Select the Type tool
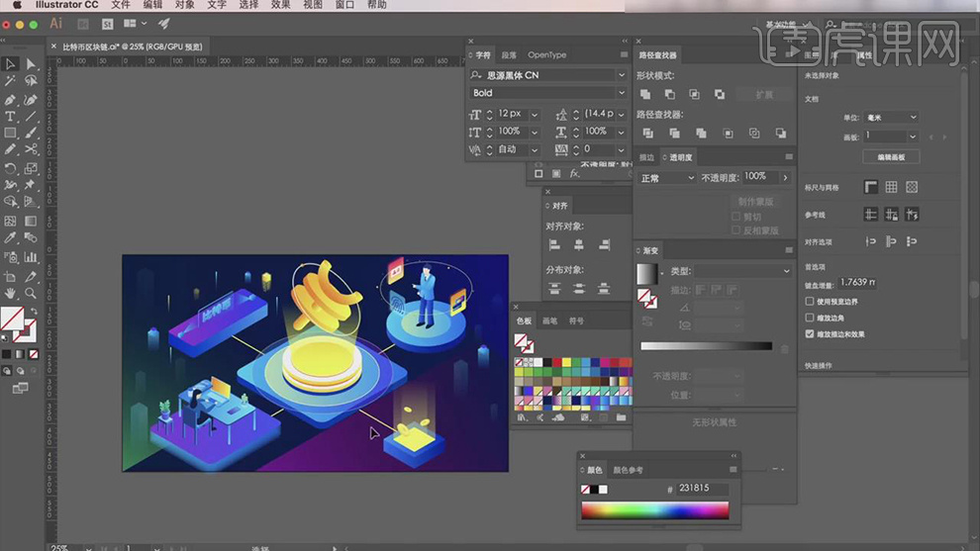The image size is (980, 551). click(11, 117)
